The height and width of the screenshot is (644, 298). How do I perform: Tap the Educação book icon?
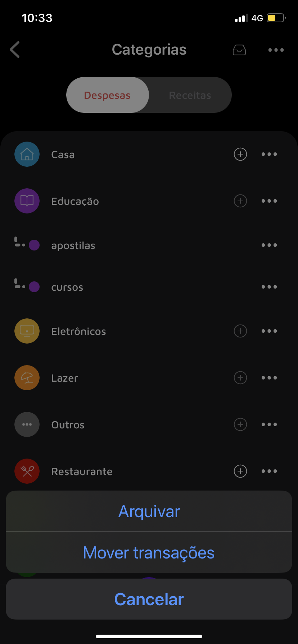(x=27, y=201)
